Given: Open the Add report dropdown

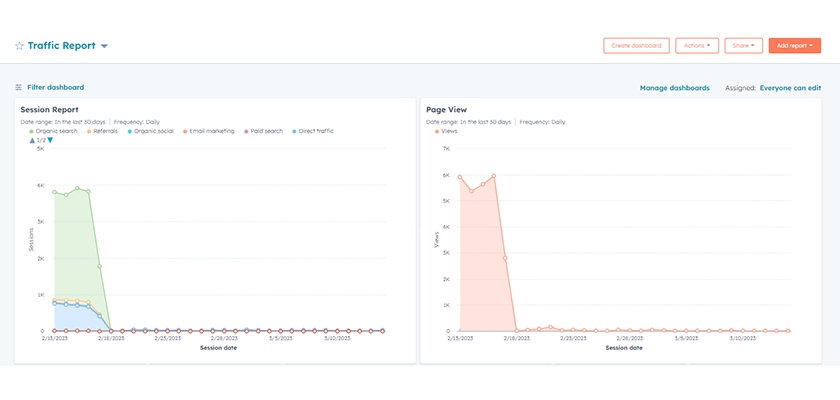Looking at the screenshot, I should tap(795, 46).
